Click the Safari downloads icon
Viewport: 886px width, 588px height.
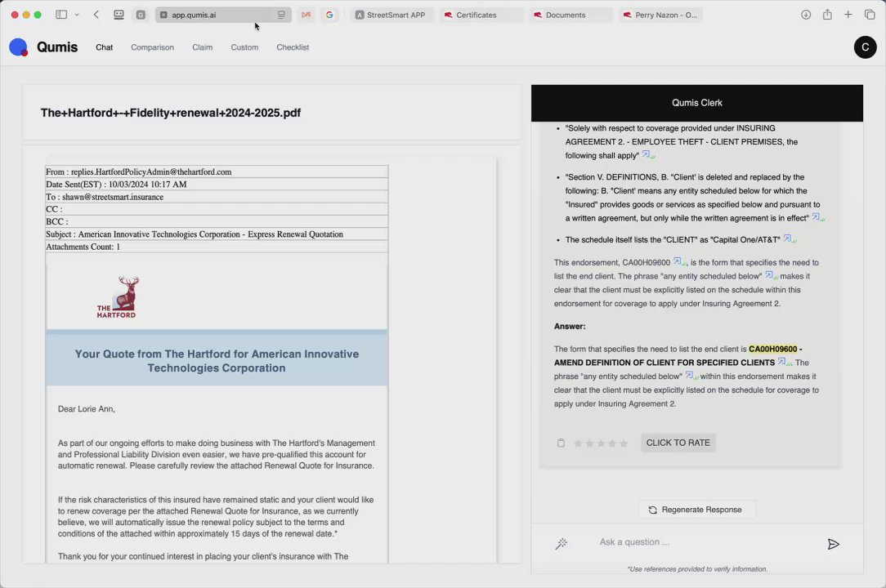[x=806, y=15]
